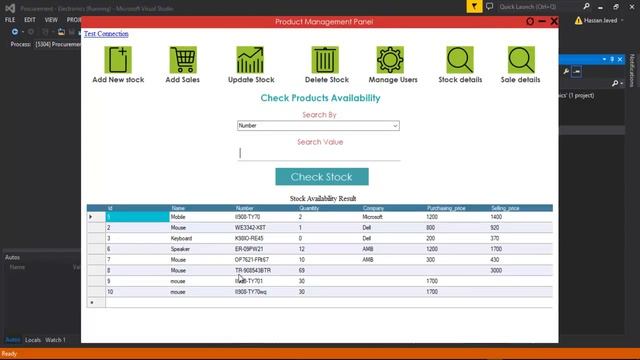Click new-row asterisk row header in grid
This screenshot has width=640, height=360.
(x=96, y=302)
